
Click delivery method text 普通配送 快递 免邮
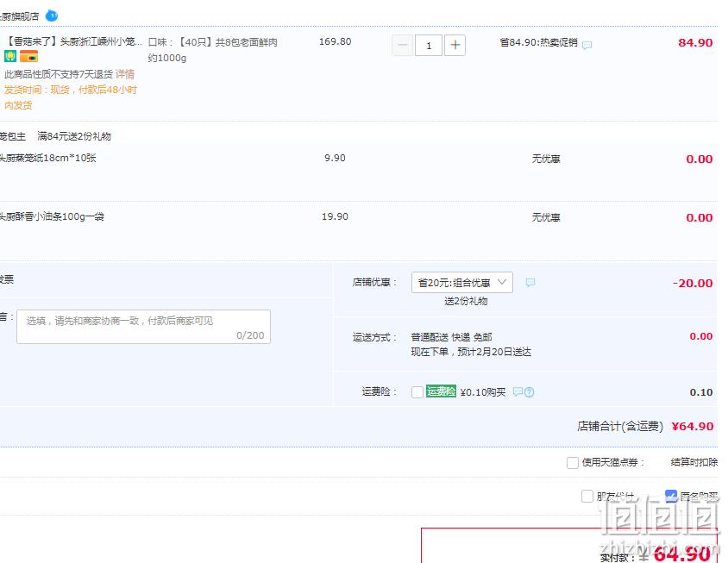[451, 337]
